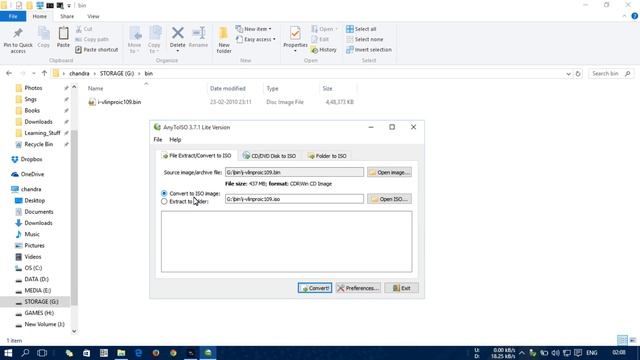Switch to CD/DVD Disk to ISO tab
This screenshot has width=640, height=360.
pyautogui.click(x=269, y=156)
